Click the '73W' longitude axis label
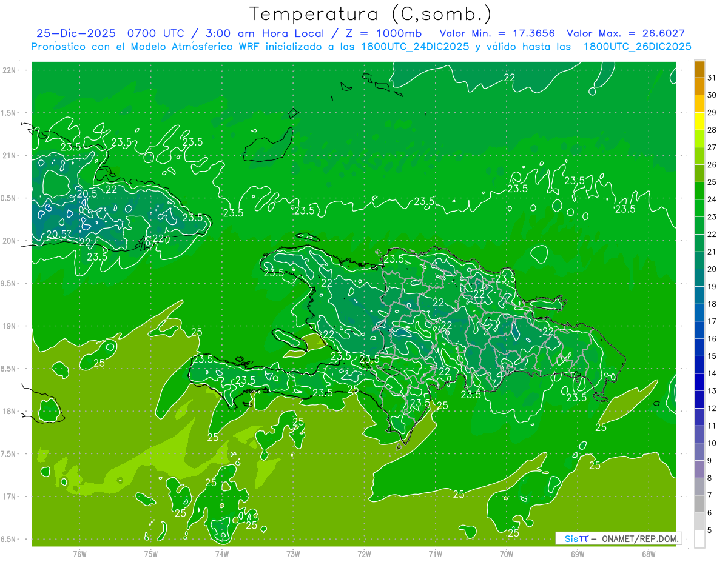Viewport: 728px width, 562px height. [x=293, y=554]
